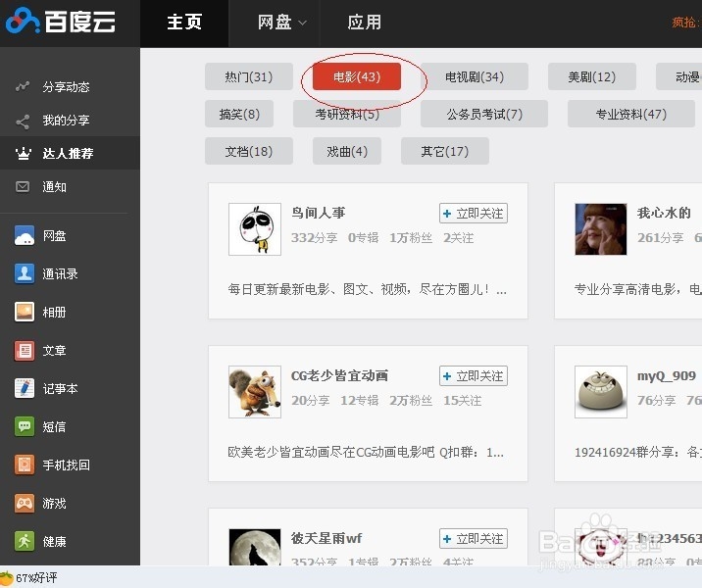Open the CG老少皆宜动画 squirrel avatar
The image size is (702, 588).
click(x=255, y=392)
